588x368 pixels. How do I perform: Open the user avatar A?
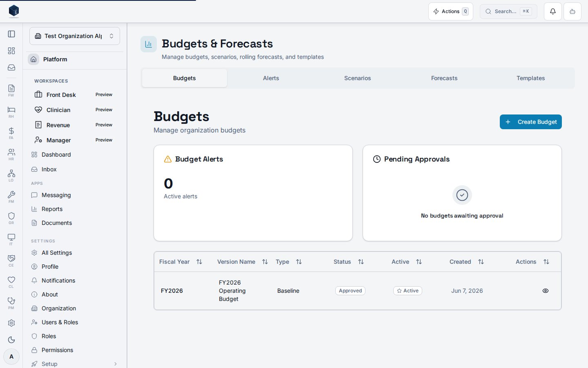(x=11, y=357)
